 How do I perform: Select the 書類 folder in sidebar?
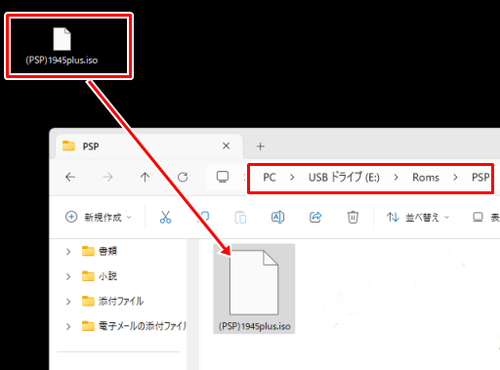(99, 251)
